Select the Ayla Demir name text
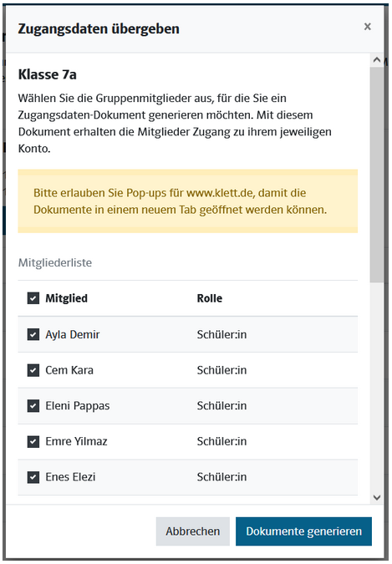The width and height of the screenshot is (392, 564). point(73,334)
